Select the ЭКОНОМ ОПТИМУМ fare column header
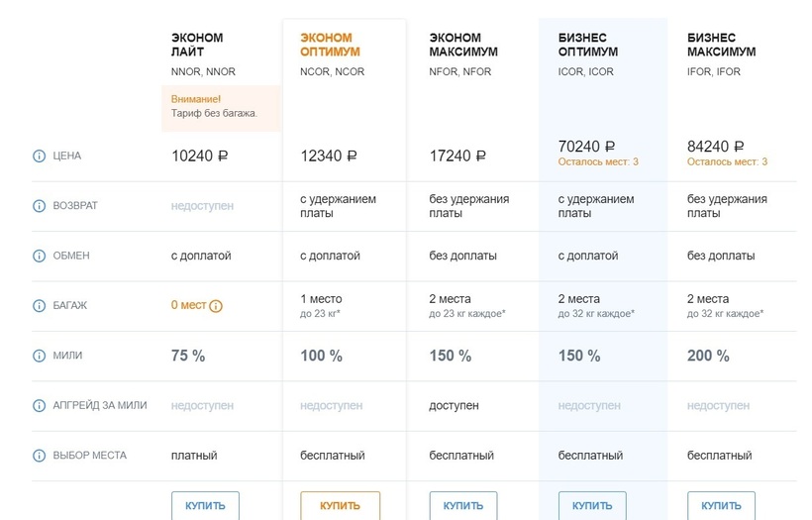812x520 pixels. (x=330, y=45)
